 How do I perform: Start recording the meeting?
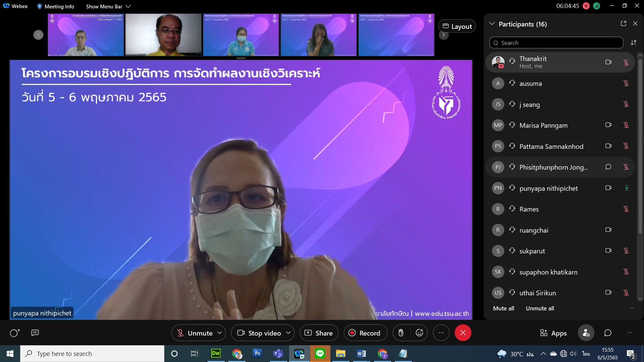pyautogui.click(x=365, y=333)
